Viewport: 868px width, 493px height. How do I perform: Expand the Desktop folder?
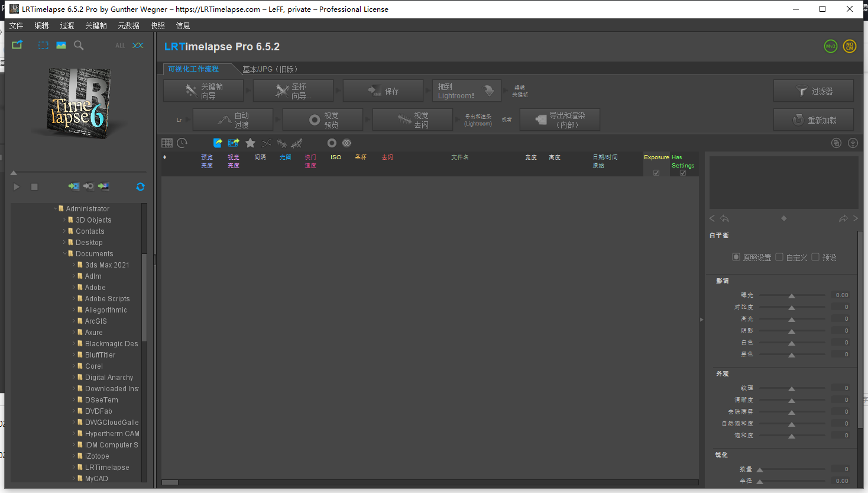(x=64, y=242)
